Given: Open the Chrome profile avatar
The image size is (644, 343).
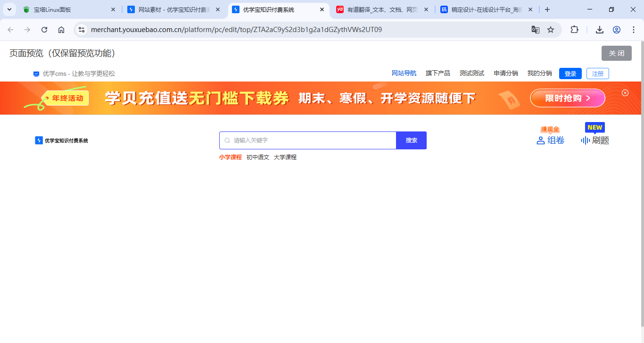Looking at the screenshot, I should 617,30.
